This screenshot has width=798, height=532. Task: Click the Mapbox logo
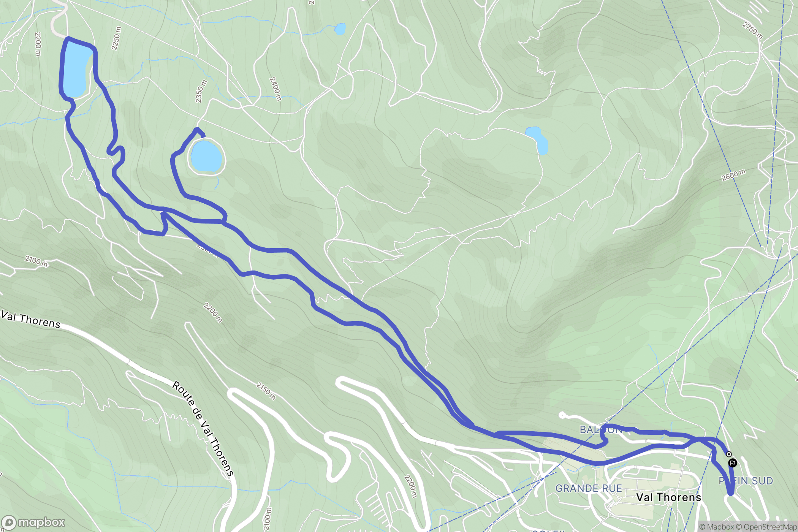[x=33, y=523]
